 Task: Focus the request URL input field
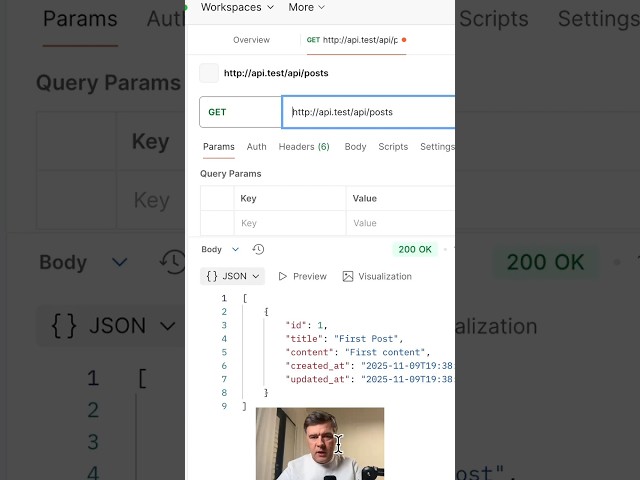point(368,112)
